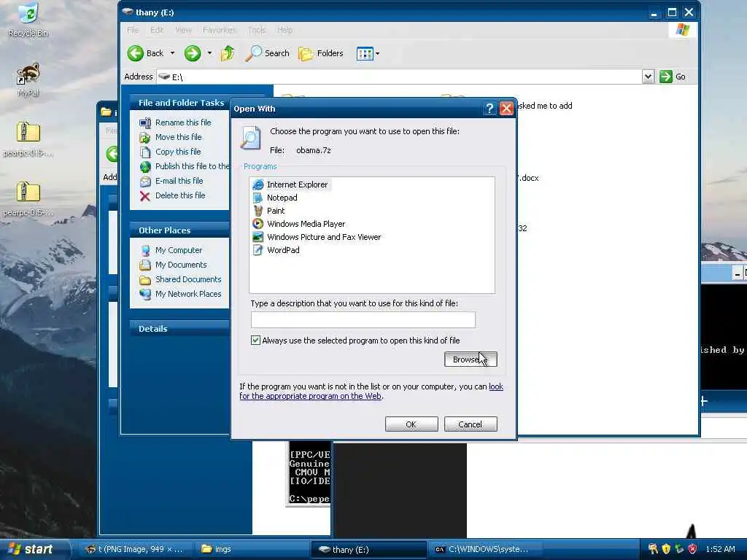Image resolution: width=747 pixels, height=560 pixels.
Task: Open My Network Places link
Action: 188,295
